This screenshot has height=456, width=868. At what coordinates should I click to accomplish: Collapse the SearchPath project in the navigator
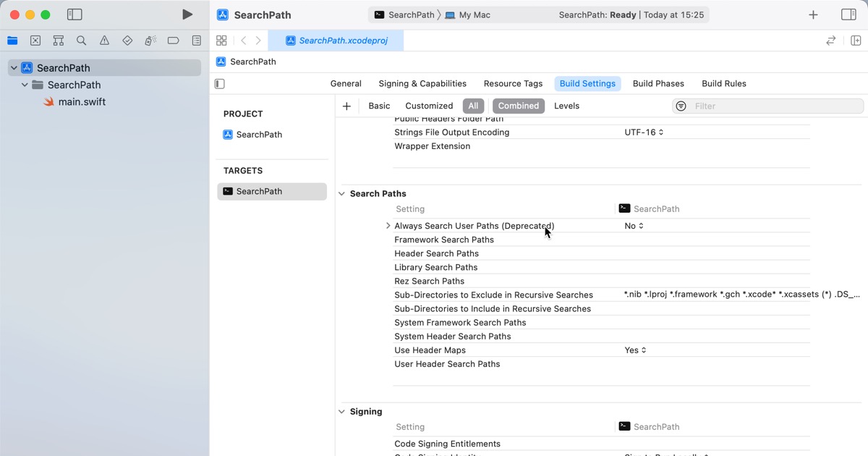tap(14, 68)
